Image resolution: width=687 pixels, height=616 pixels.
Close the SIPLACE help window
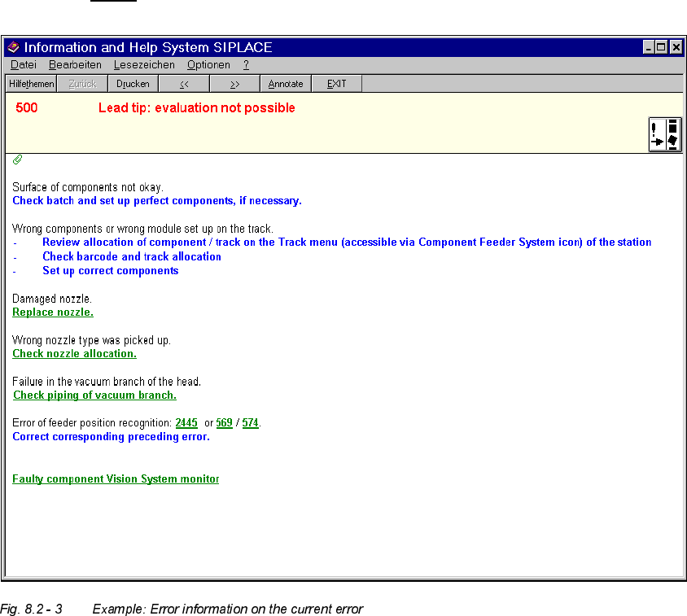(676, 47)
